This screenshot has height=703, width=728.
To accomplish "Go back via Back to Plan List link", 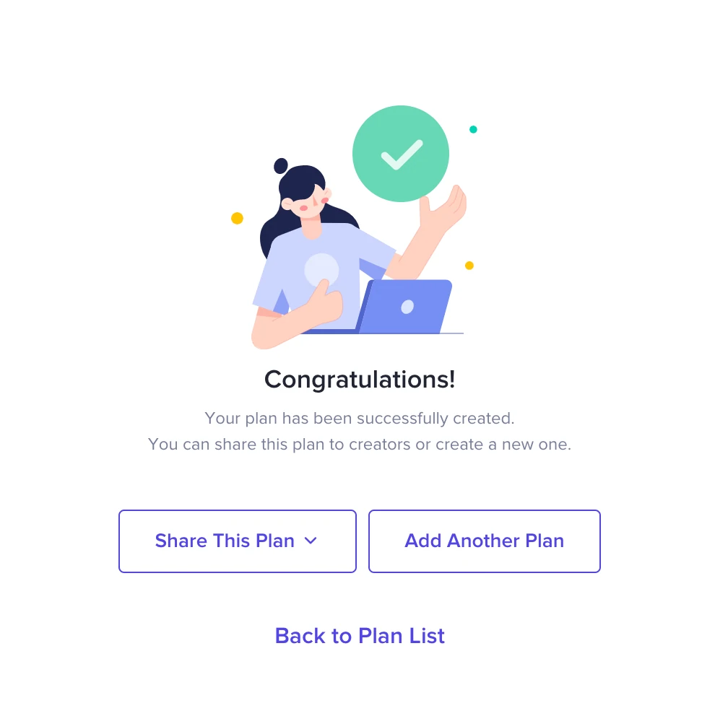I will [x=360, y=636].
